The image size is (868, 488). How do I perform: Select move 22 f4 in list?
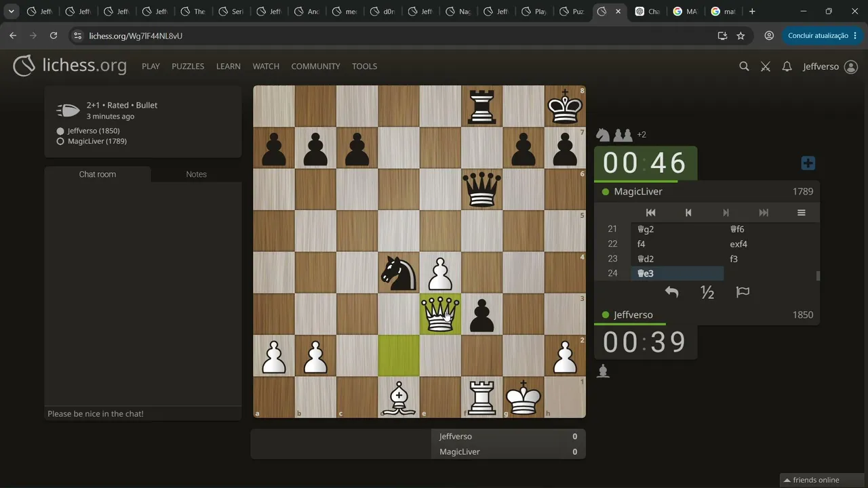[677, 244]
